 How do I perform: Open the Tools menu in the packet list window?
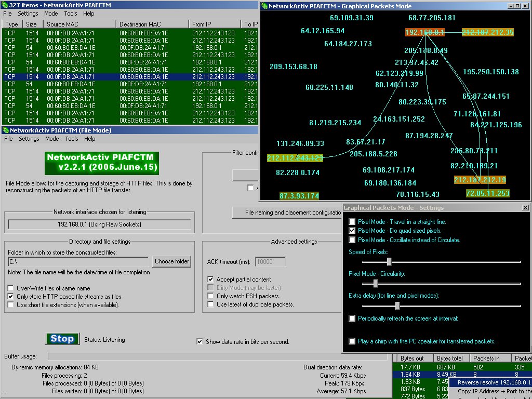pyautogui.click(x=71, y=14)
